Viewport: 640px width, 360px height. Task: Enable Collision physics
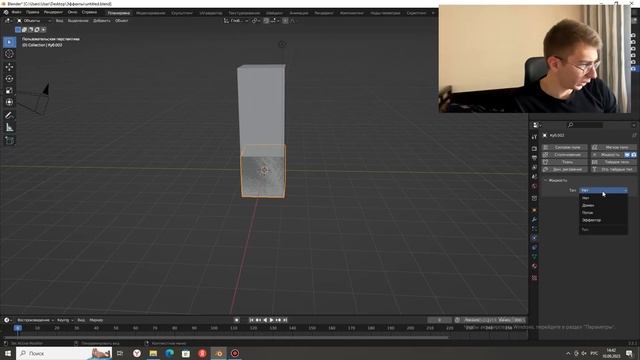click(x=564, y=155)
